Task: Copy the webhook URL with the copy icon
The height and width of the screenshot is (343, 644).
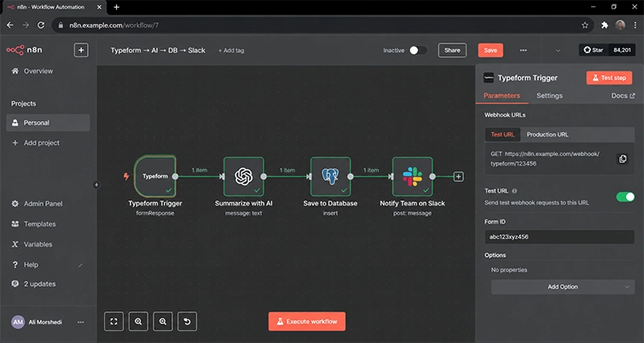Action: [623, 159]
